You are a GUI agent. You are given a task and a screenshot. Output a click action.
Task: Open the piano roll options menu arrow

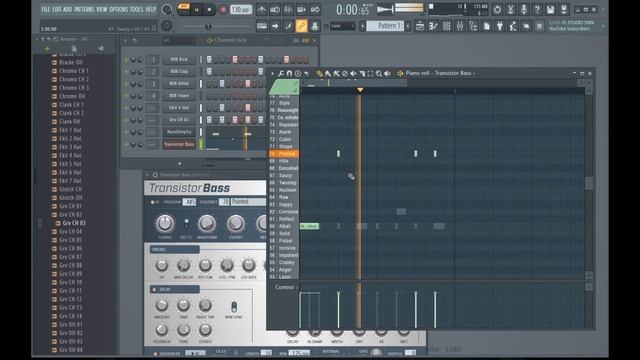[272, 73]
